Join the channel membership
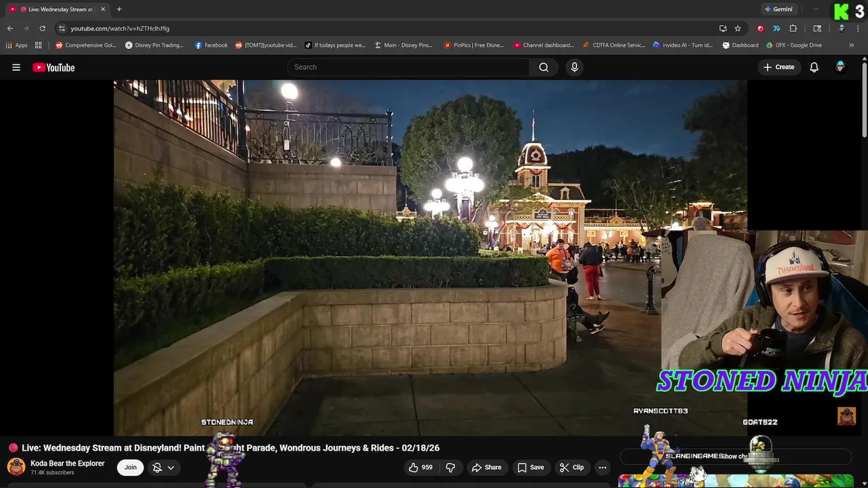Image resolution: width=868 pixels, height=488 pixels. (130, 467)
